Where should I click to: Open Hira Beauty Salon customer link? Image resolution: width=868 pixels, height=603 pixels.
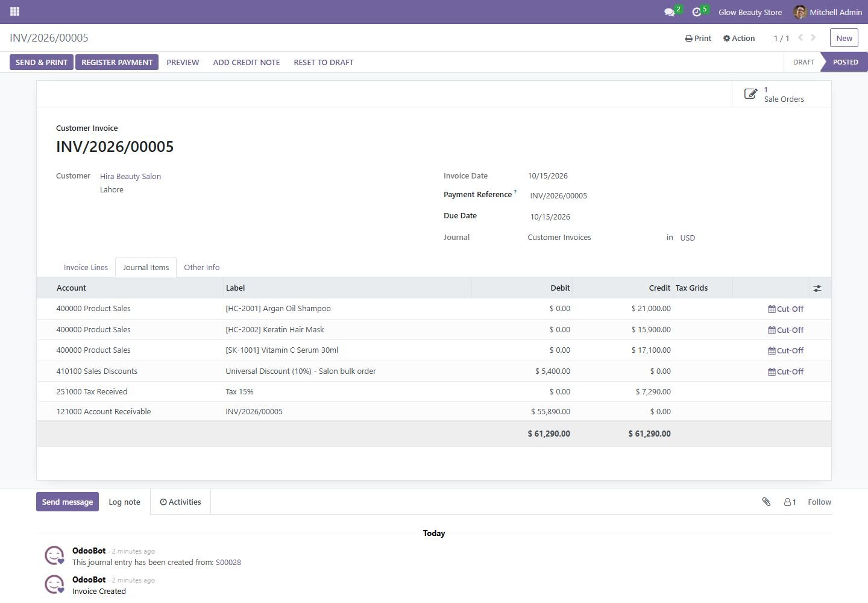tap(130, 176)
